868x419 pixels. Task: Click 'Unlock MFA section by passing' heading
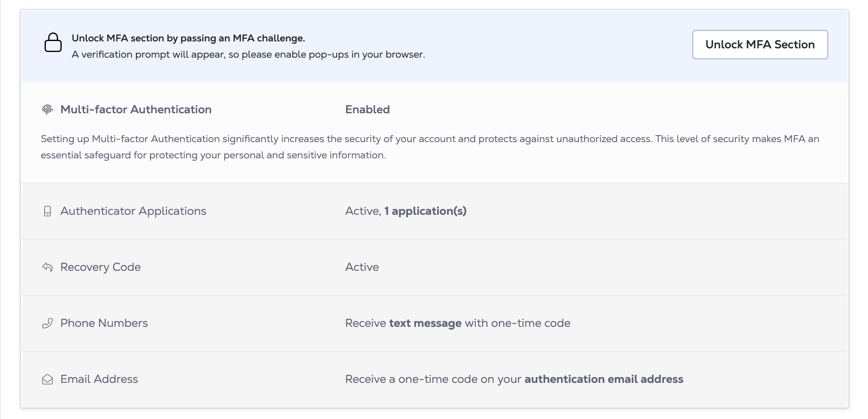click(188, 38)
